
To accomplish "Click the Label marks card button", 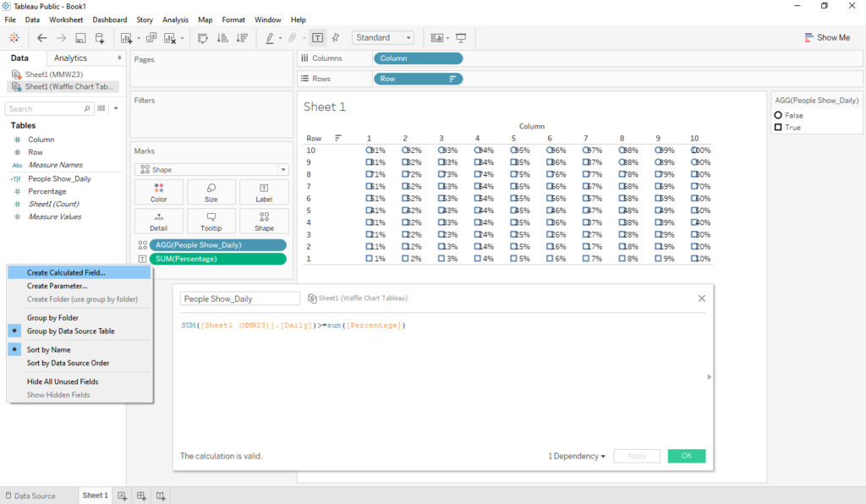I will pyautogui.click(x=264, y=192).
